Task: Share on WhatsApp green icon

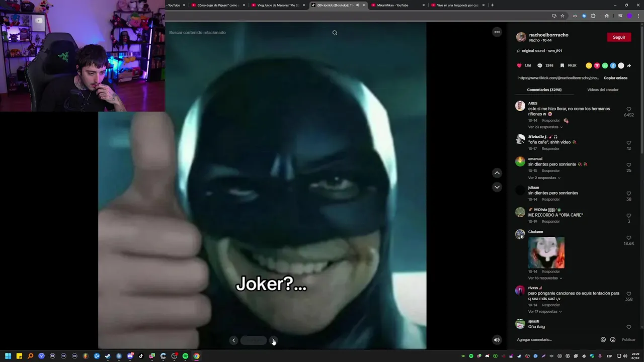Action: 605,65
